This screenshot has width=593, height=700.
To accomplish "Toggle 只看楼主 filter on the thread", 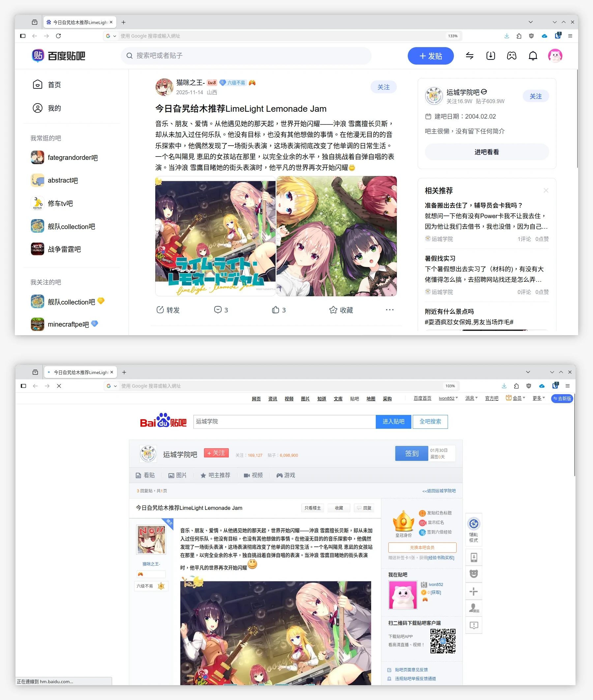I will 312,508.
